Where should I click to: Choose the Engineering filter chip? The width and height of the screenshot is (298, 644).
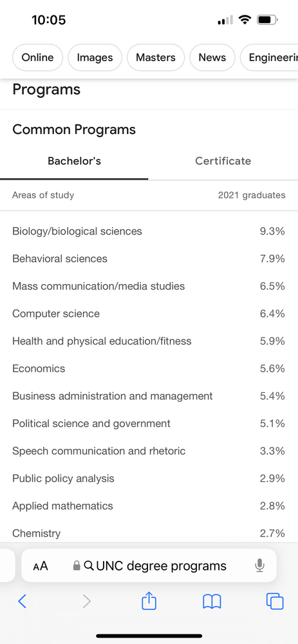[269, 57]
